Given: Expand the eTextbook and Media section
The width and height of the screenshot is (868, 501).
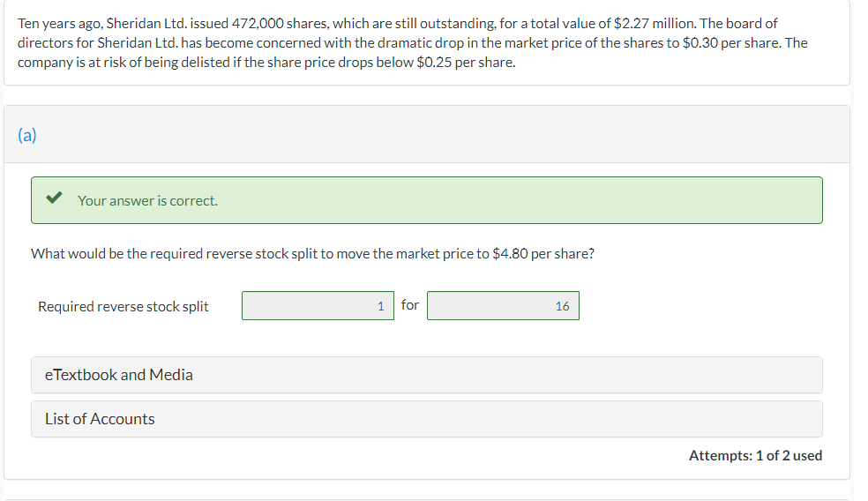Looking at the screenshot, I should 426,375.
